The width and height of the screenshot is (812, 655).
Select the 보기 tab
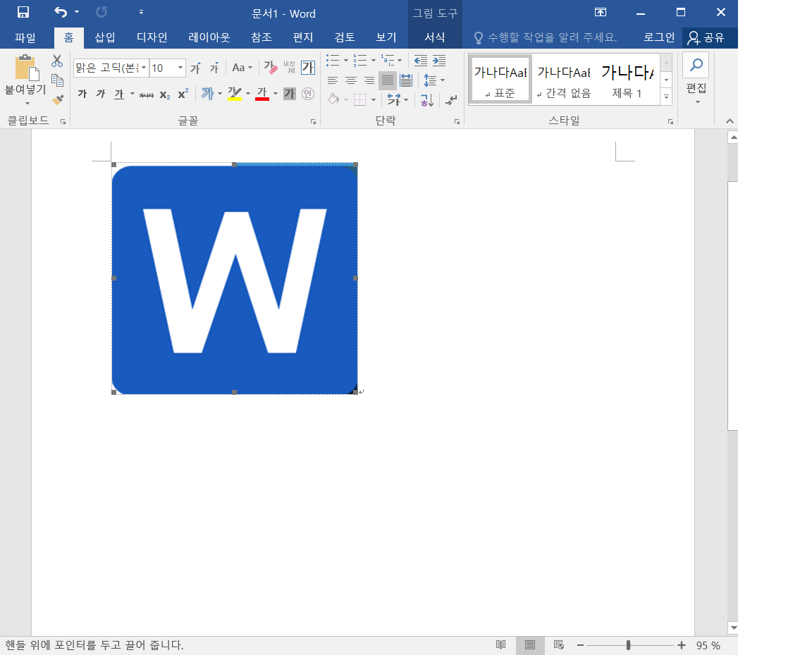[x=386, y=37]
